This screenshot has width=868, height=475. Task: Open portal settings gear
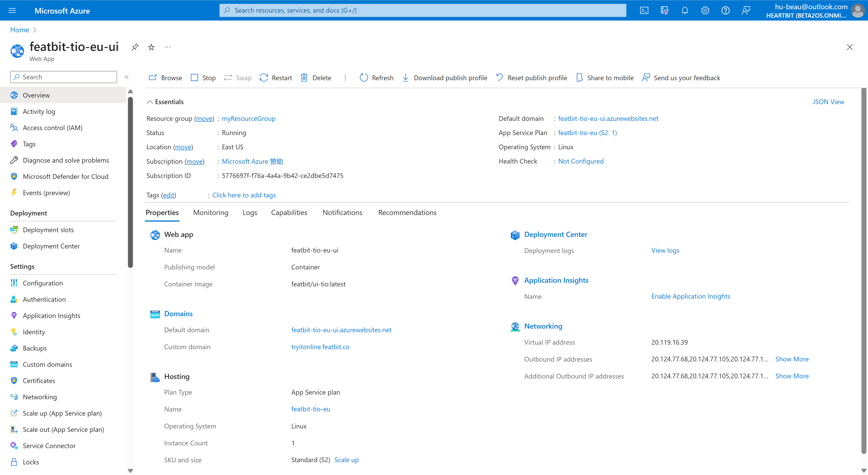[x=705, y=10]
